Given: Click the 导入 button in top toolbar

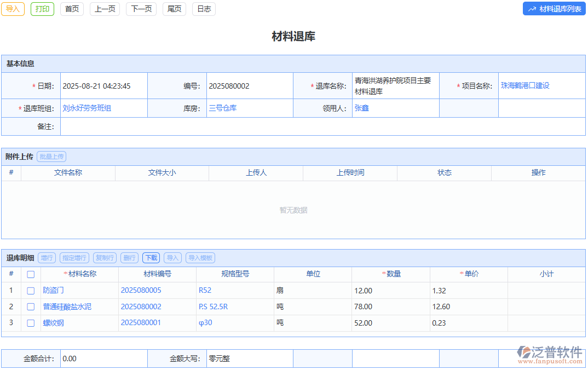Looking at the screenshot, I should pos(13,9).
